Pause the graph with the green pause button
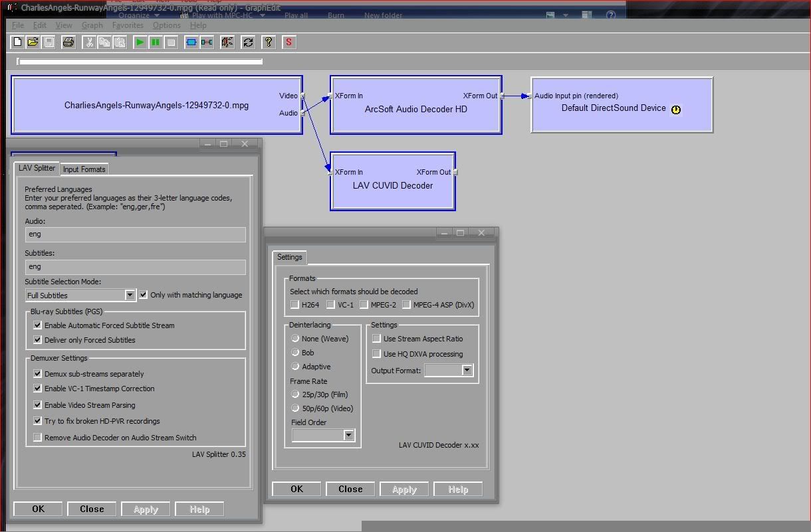 (155, 43)
